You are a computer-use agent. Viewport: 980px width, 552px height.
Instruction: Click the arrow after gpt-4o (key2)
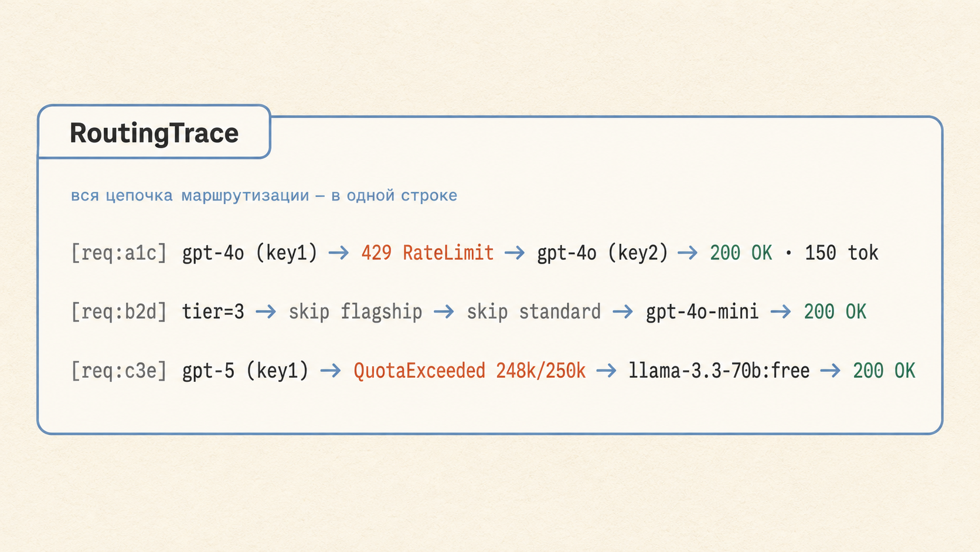coord(688,253)
